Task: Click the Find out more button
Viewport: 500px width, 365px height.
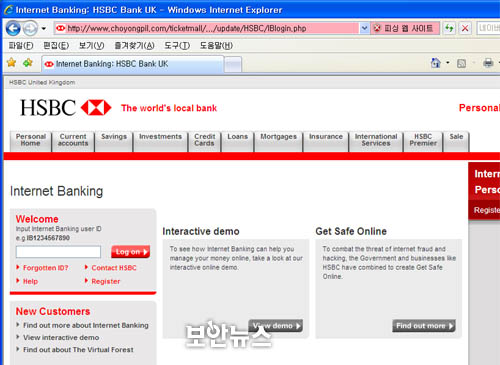Action: pyautogui.click(x=424, y=326)
